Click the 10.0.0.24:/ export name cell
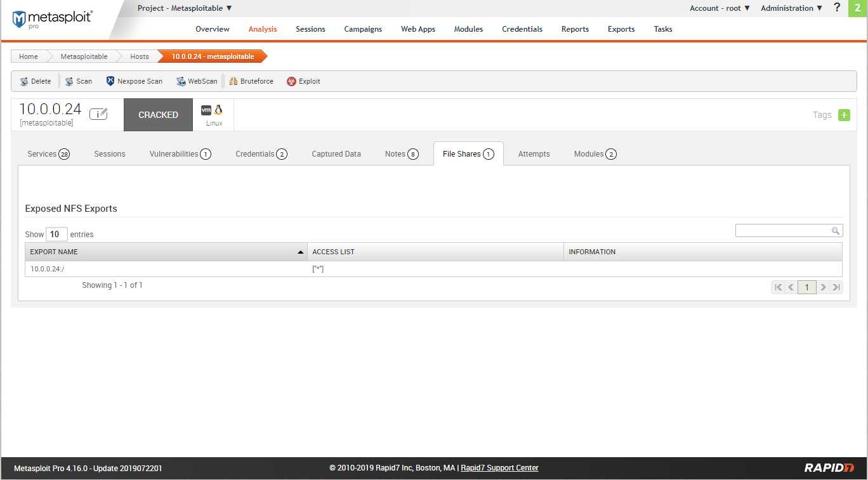Viewport: 868px width, 480px height. tap(166, 269)
